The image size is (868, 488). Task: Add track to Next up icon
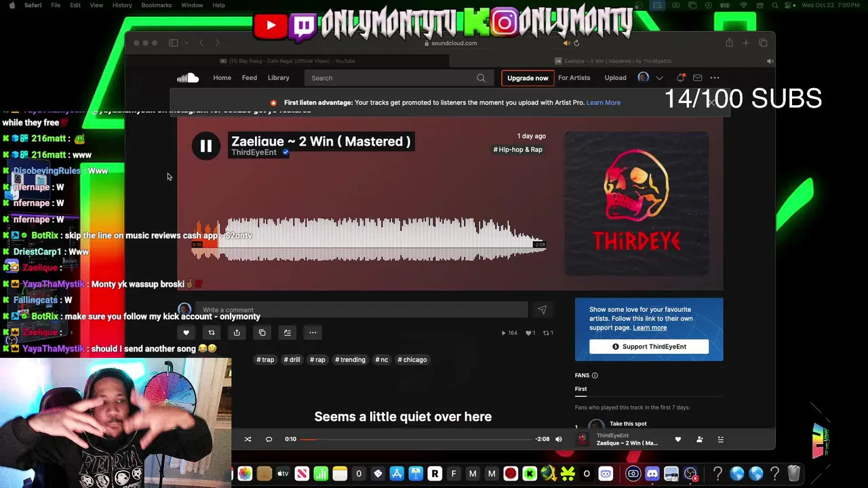point(288,333)
